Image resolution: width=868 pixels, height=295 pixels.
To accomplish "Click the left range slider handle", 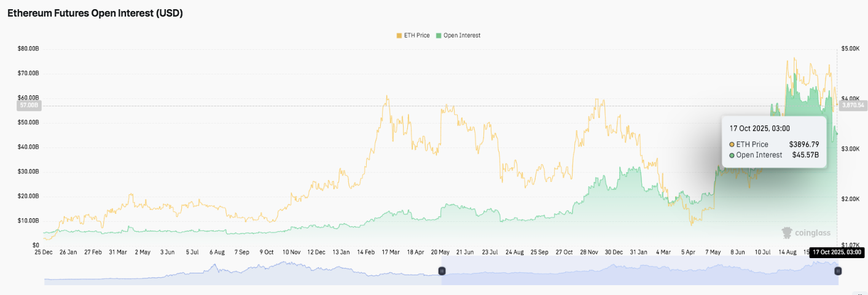I will (x=441, y=271).
